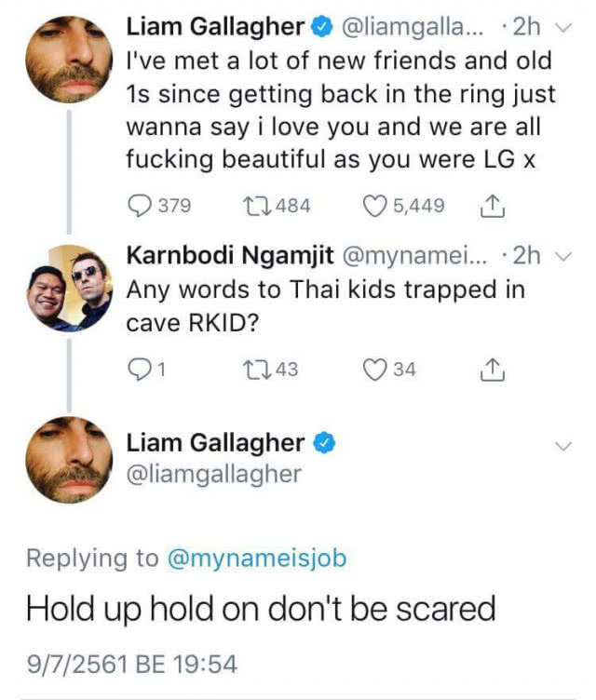This screenshot has width=596, height=700.
Task: Open the @mynameisjob profile link
Action: (257, 559)
